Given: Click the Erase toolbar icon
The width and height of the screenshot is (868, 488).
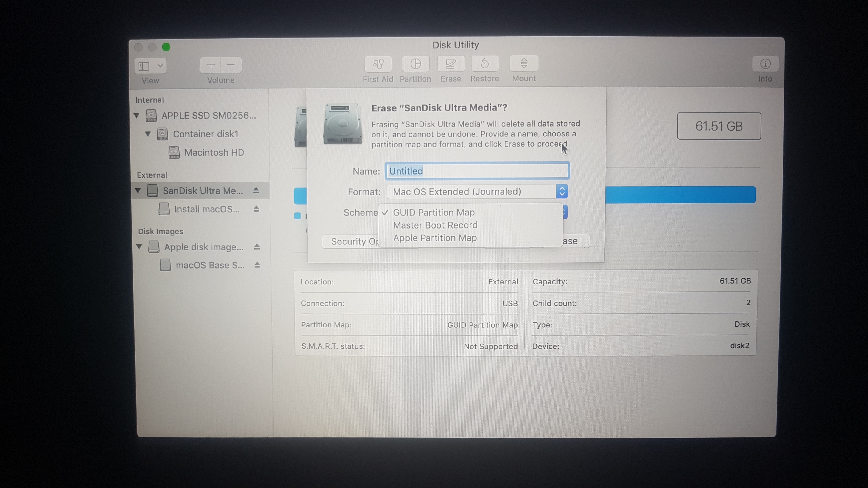Looking at the screenshot, I should click(x=451, y=64).
